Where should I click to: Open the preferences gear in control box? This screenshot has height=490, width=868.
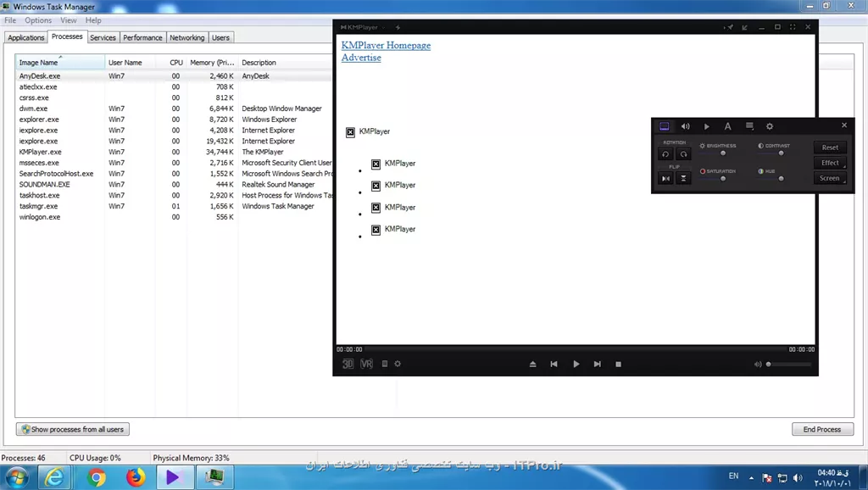tap(770, 126)
